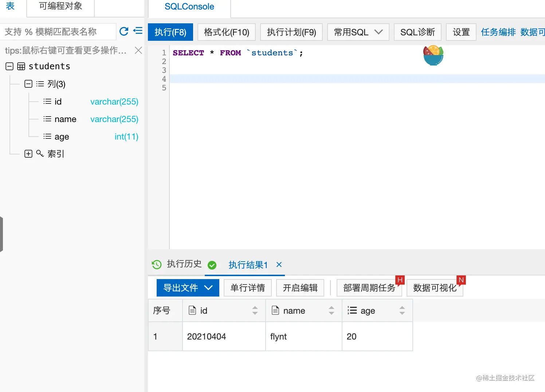
Task: Select the age cell with value 20
Action: (377, 337)
